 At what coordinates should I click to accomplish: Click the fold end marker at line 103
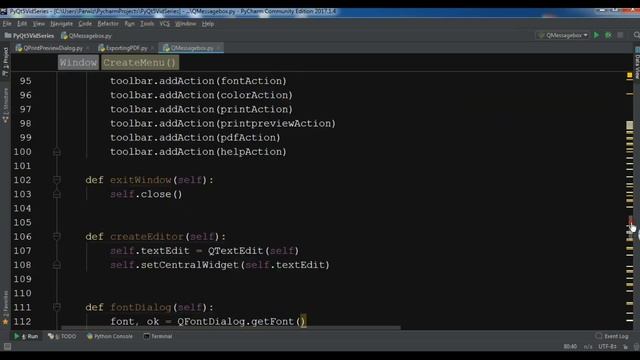pos(57,195)
